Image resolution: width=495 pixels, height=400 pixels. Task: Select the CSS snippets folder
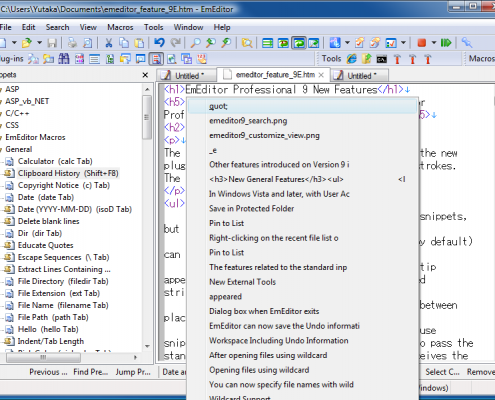(12, 125)
